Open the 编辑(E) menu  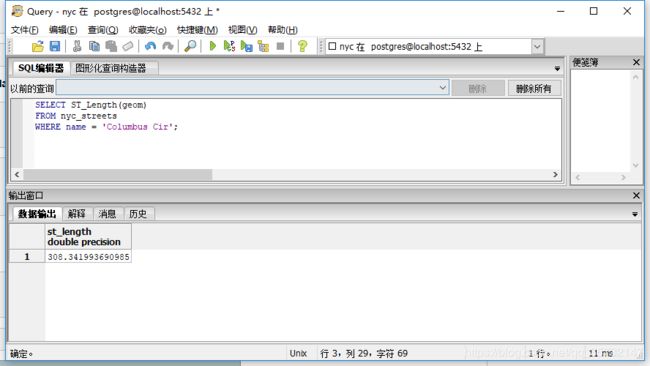[63, 30]
